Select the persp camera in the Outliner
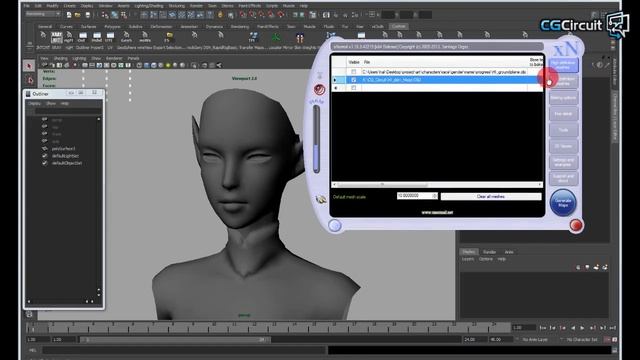 tap(57, 120)
